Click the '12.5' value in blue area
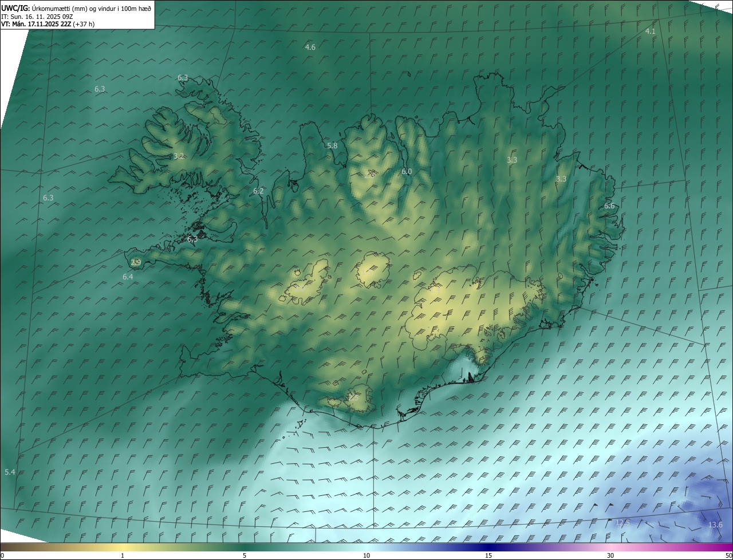This screenshot has height=560, width=733. pos(622,522)
